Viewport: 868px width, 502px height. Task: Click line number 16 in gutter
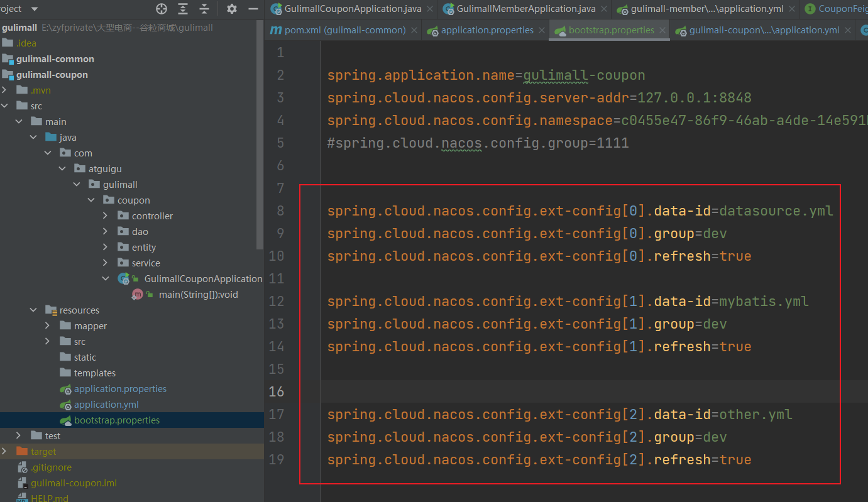(x=277, y=391)
